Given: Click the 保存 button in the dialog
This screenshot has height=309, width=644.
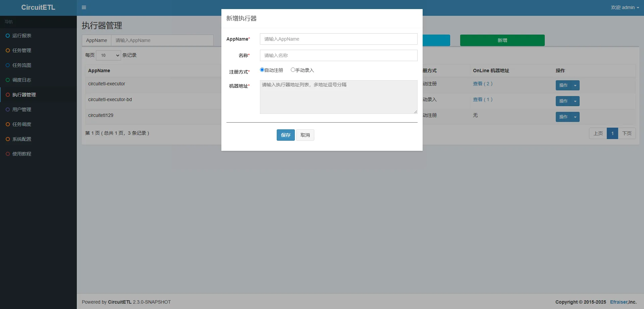Looking at the screenshot, I should [285, 135].
